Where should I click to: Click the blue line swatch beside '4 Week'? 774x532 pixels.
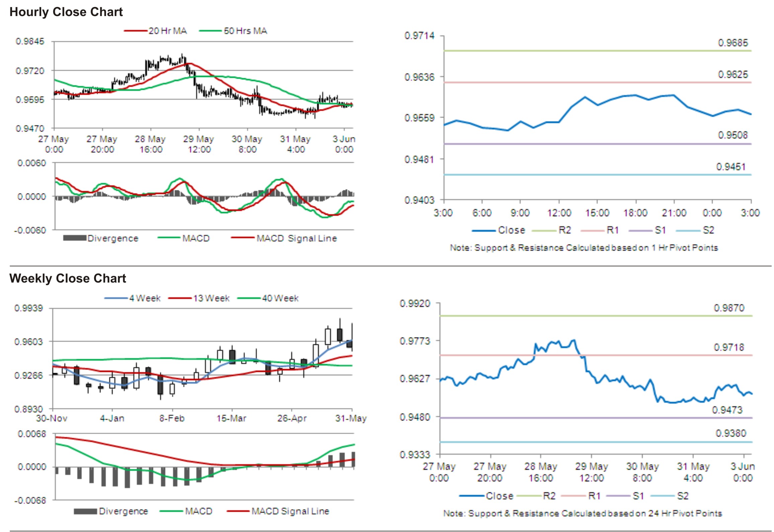(x=116, y=298)
